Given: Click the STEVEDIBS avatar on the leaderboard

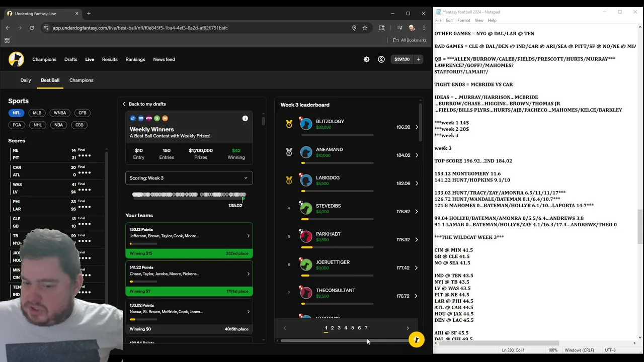Looking at the screenshot, I should [306, 208].
